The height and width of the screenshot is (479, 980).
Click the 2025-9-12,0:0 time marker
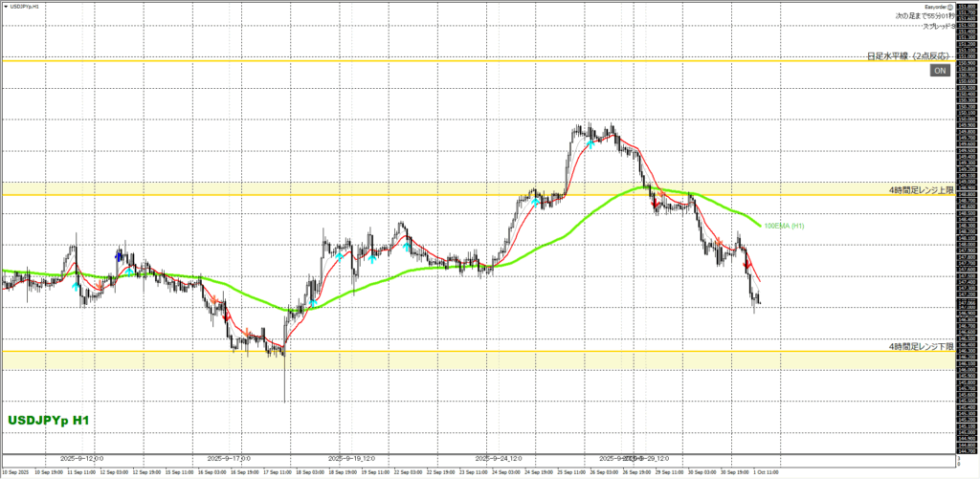click(x=82, y=457)
